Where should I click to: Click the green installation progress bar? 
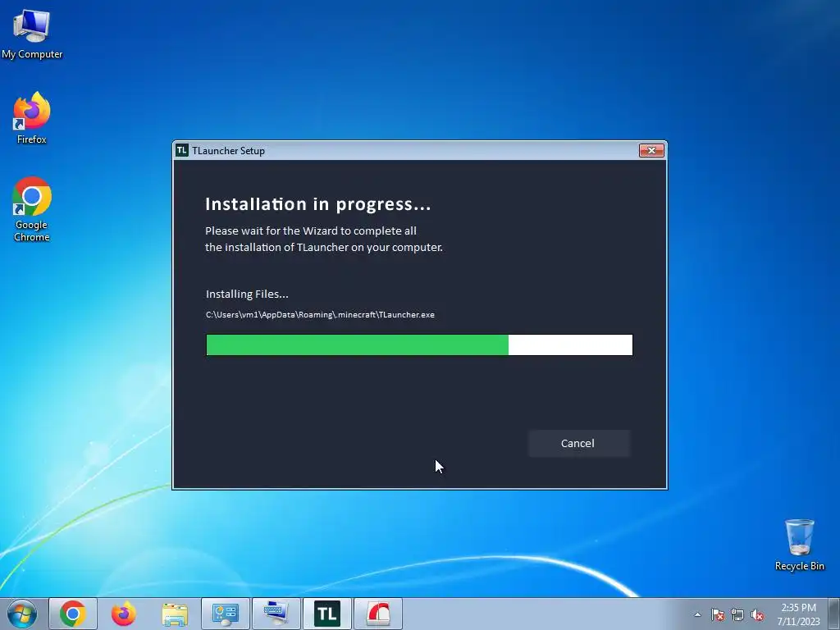(419, 345)
